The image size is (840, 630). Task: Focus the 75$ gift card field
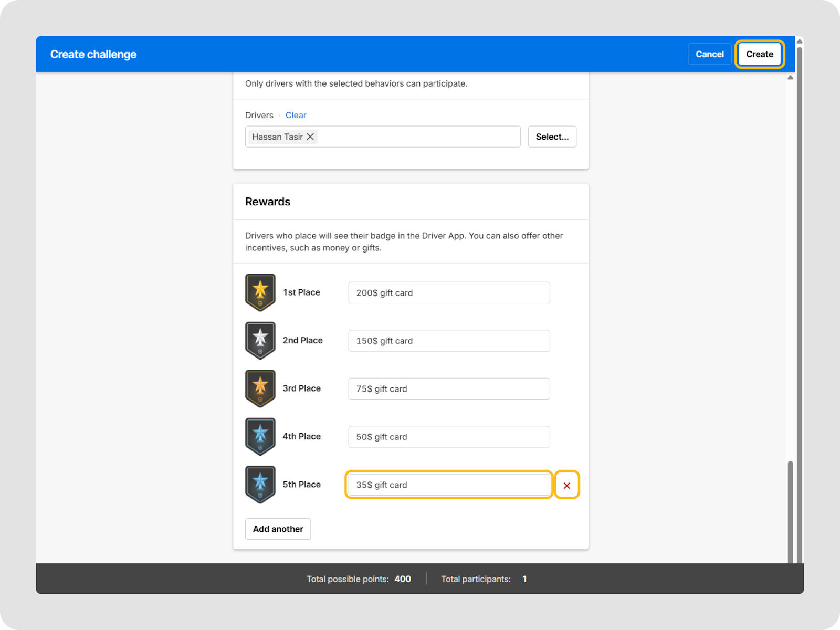pos(449,388)
